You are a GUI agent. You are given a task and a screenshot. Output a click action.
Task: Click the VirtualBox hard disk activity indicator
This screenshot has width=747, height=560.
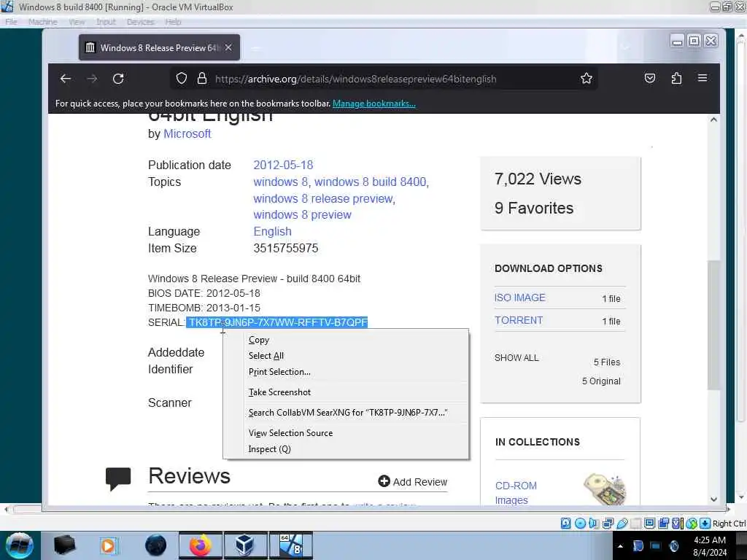565,524
